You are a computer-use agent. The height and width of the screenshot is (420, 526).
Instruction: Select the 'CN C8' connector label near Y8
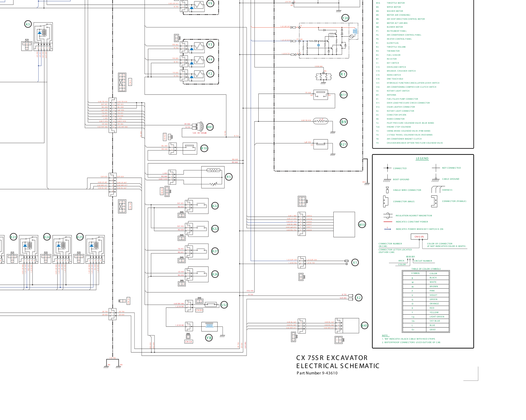click(x=189, y=342)
